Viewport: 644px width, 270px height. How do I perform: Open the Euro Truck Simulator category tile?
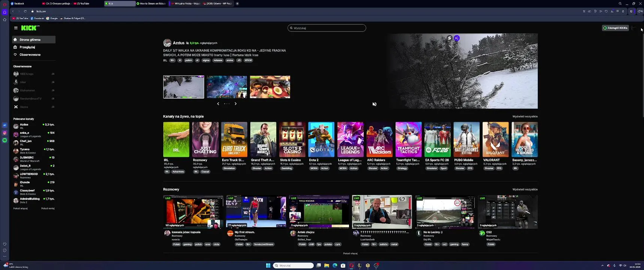(x=234, y=139)
